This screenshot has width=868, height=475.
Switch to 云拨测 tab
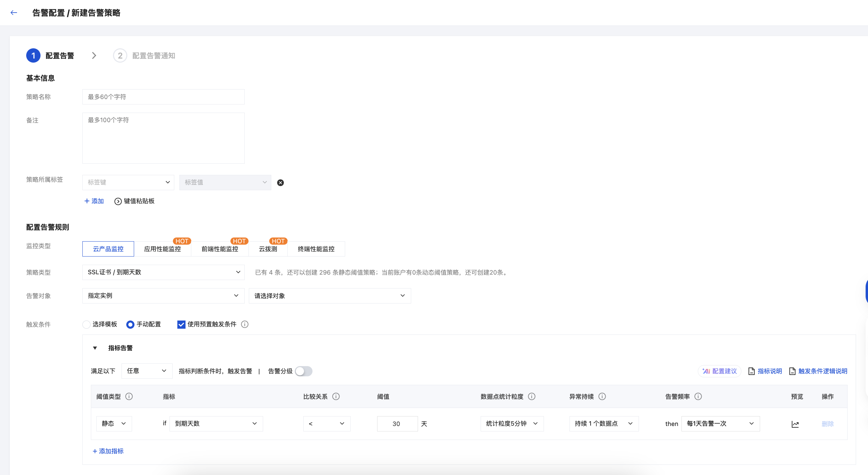(268, 249)
